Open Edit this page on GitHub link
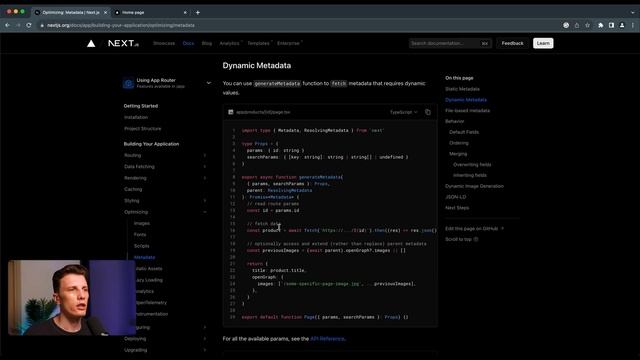The image size is (640, 360). pos(474,229)
